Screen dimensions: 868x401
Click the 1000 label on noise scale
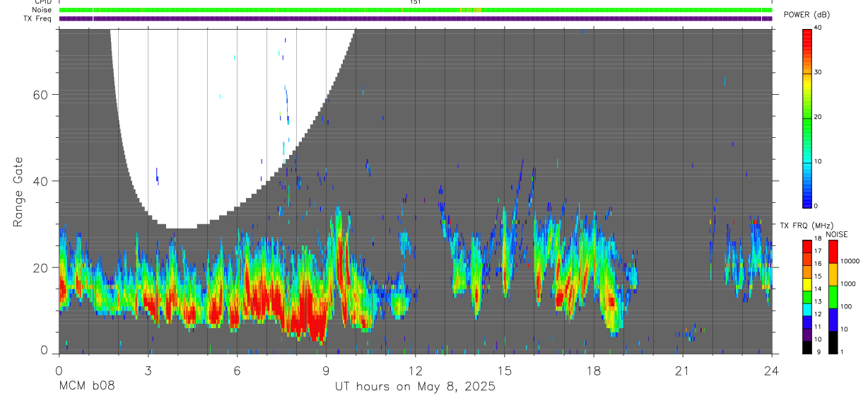point(848,284)
